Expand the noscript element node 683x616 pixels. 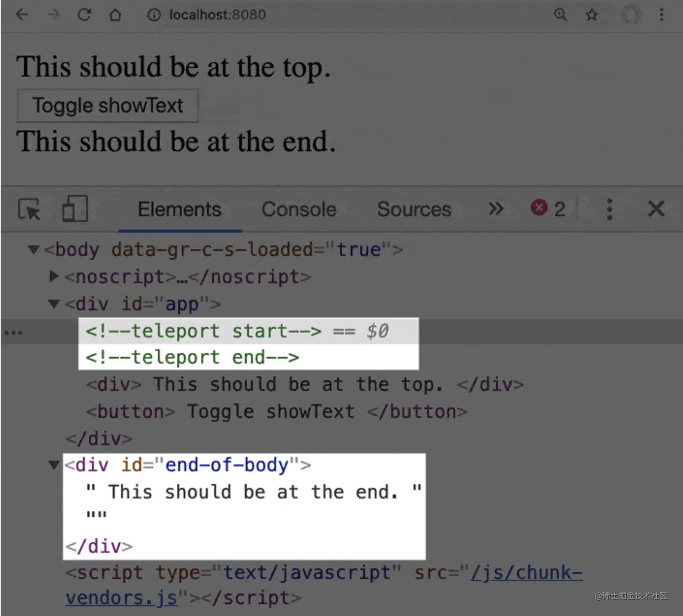click(x=54, y=276)
